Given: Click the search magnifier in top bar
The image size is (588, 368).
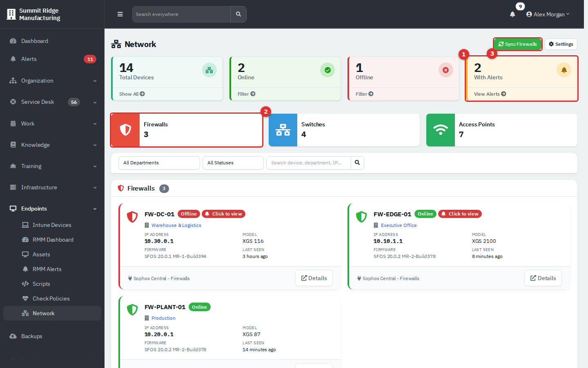Looking at the screenshot, I should (238, 14).
